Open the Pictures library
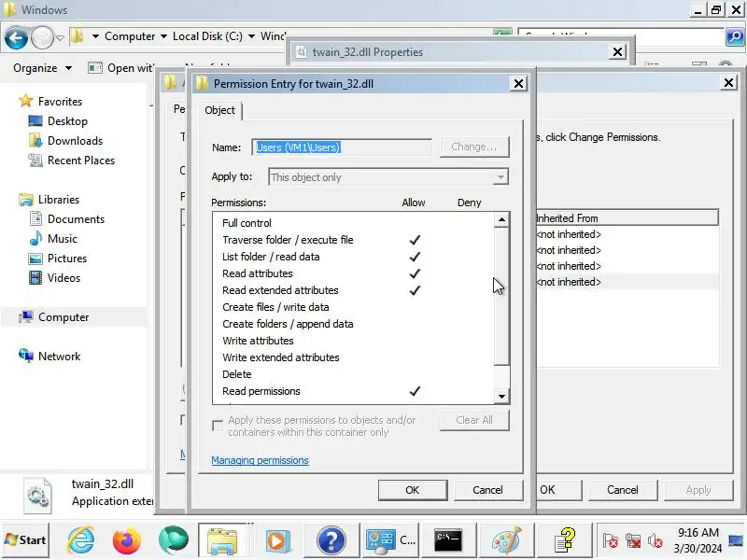The height and width of the screenshot is (560, 747). [66, 258]
